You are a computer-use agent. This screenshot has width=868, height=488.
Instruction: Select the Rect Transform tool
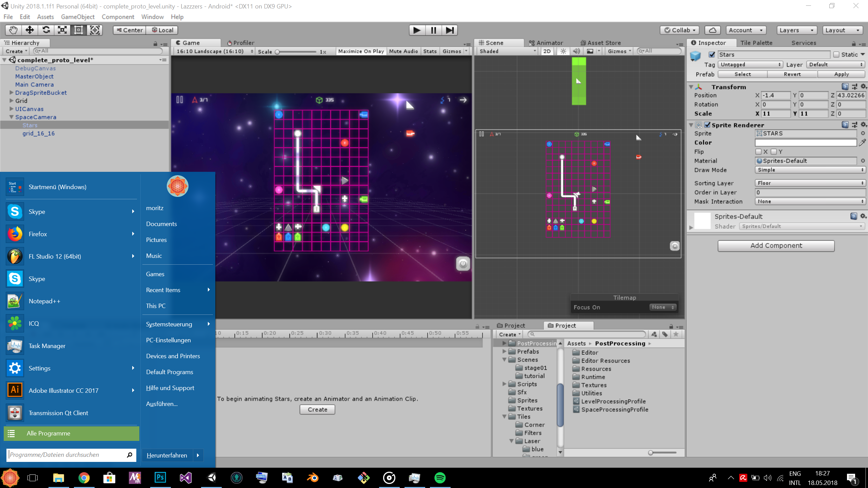[78, 30]
